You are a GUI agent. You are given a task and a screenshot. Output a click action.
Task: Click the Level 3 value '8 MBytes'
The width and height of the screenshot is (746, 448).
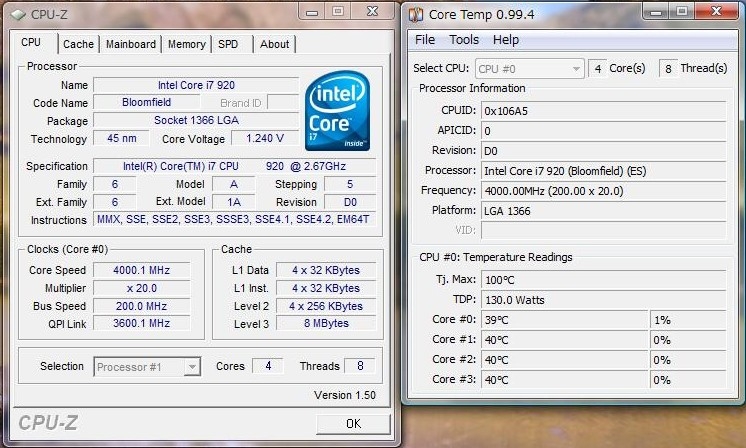[x=326, y=323]
